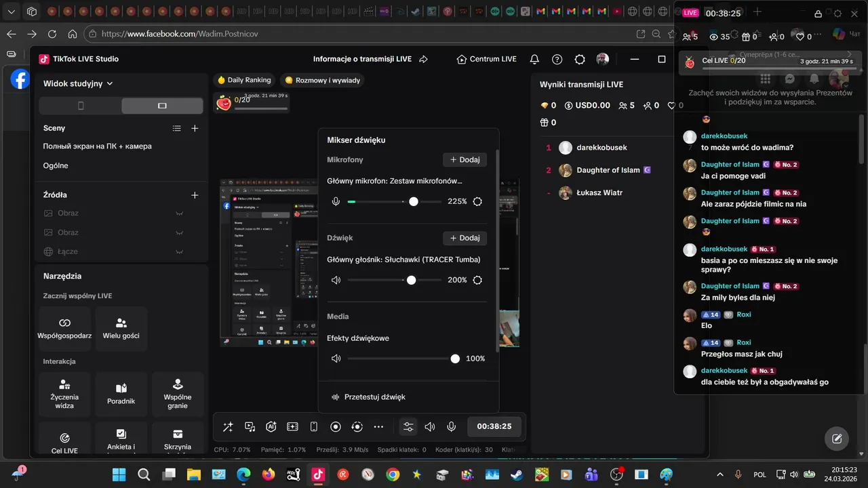The height and width of the screenshot is (488, 868).
Task: Select darekkobusek in ranking list
Action: coord(602,148)
